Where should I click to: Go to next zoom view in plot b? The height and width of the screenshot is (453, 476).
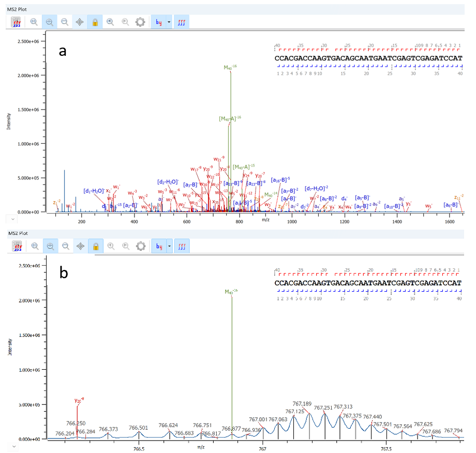tap(126, 246)
